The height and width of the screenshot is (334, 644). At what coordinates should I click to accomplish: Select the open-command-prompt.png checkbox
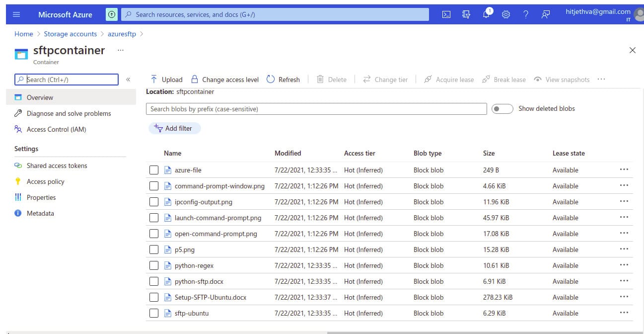click(x=154, y=234)
